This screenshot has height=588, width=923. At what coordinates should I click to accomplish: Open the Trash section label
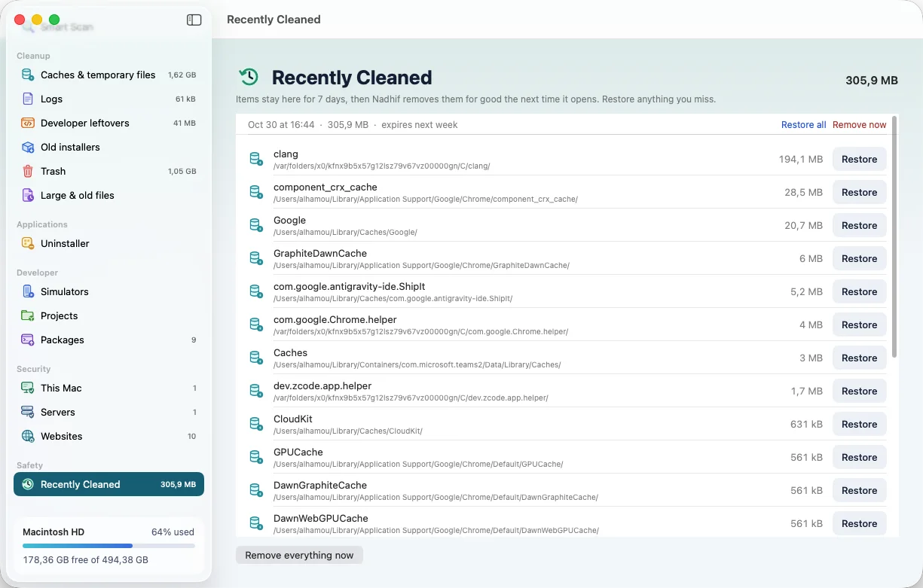(53, 171)
